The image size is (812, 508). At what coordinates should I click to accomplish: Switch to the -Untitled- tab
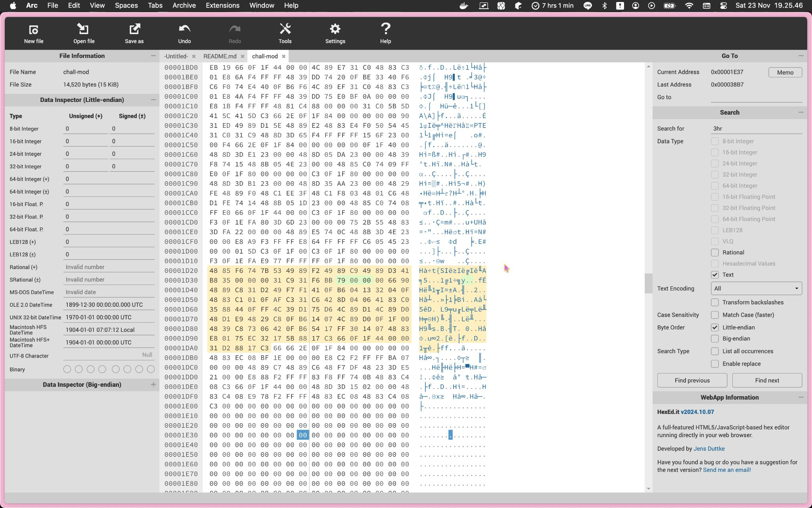pos(176,56)
